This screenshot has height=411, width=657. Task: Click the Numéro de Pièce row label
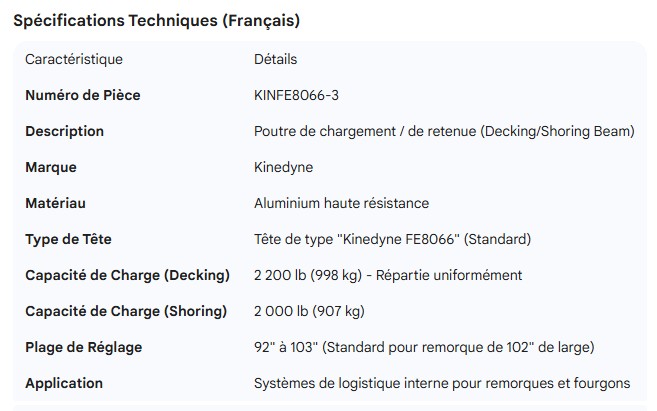coord(82,95)
